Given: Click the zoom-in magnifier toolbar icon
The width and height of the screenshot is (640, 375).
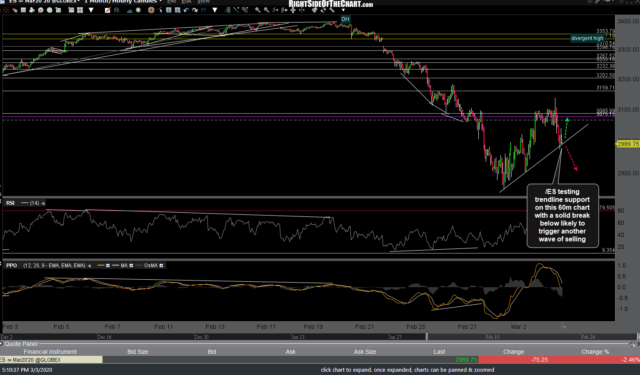Looking at the screenshot, I should [x=258, y=10].
